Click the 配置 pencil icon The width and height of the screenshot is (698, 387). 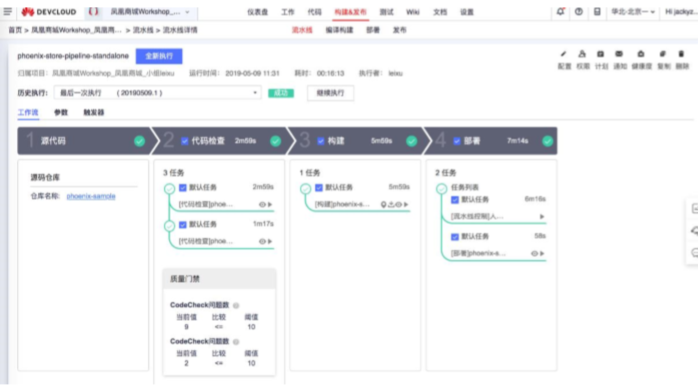pyautogui.click(x=564, y=54)
